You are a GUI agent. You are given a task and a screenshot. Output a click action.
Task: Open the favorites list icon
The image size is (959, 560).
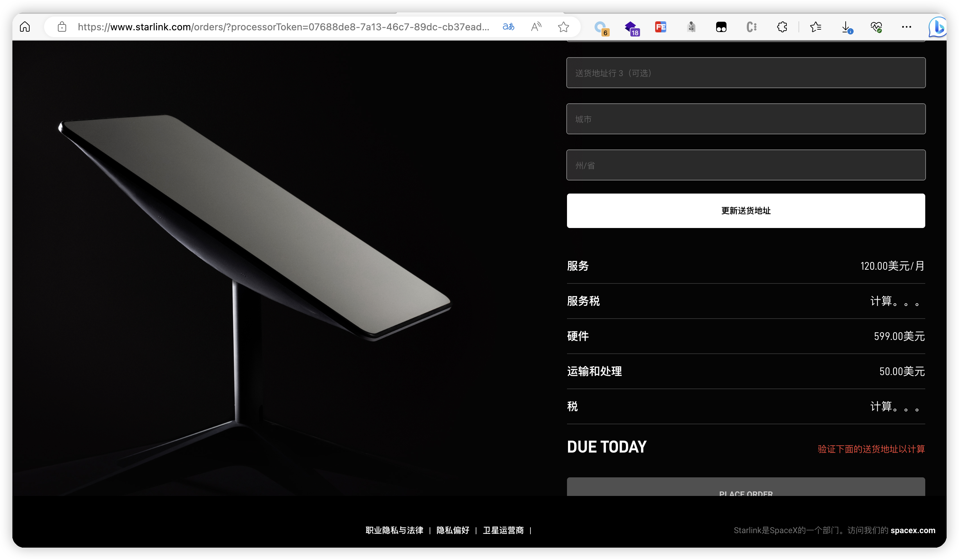816,27
